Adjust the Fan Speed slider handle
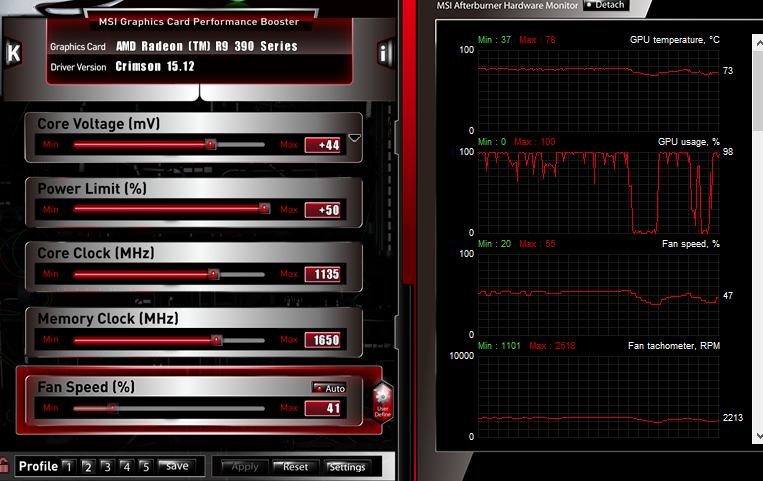The height and width of the screenshot is (481, 763). pos(112,408)
